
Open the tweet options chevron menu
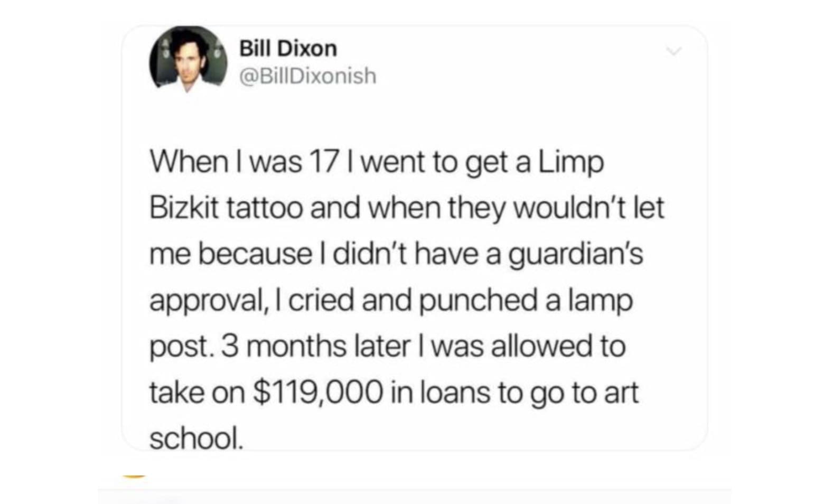pyautogui.click(x=674, y=51)
